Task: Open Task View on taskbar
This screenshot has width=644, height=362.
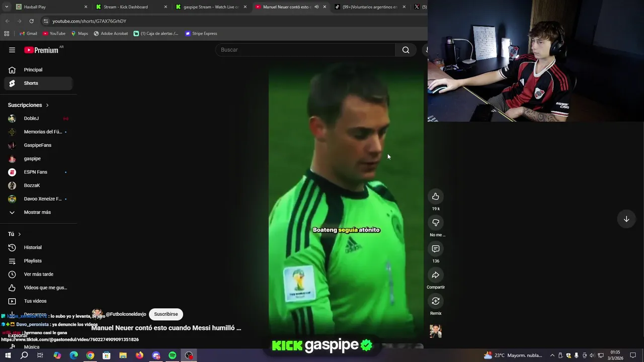Action: click(x=40, y=355)
